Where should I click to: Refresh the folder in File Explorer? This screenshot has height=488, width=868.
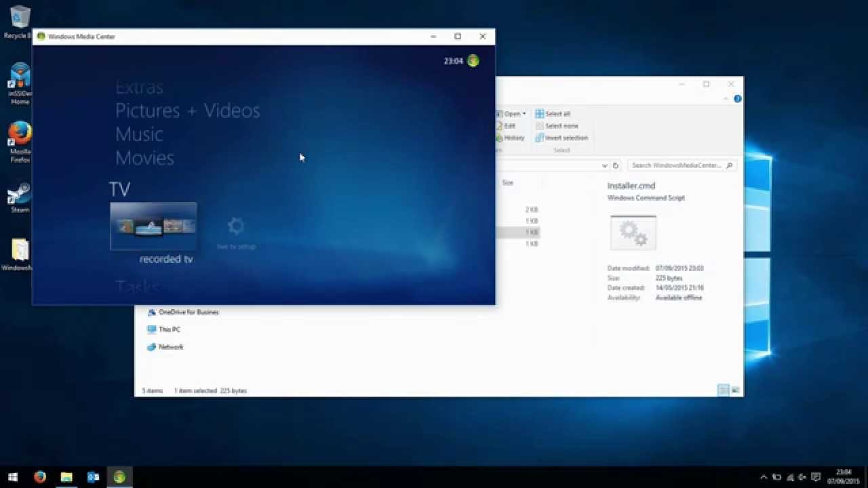[x=616, y=165]
